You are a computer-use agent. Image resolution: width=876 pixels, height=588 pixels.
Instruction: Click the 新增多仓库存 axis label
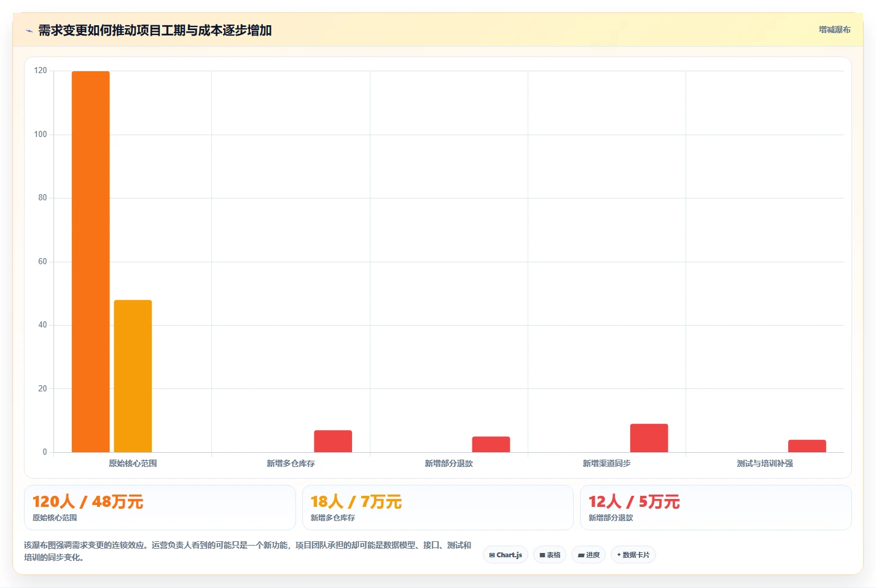tap(291, 463)
